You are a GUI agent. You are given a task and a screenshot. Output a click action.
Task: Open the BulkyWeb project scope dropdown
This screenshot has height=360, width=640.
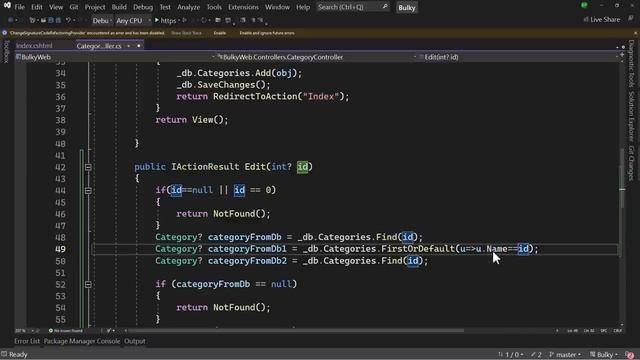(x=115, y=57)
